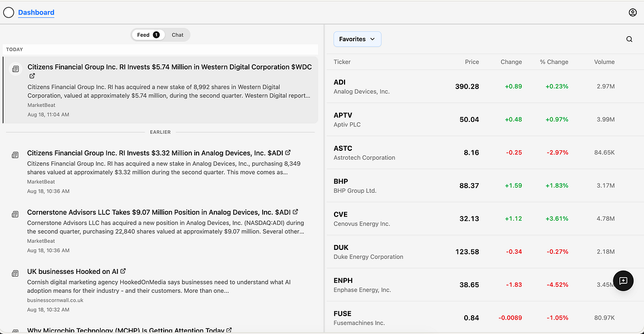The image size is (644, 334).
Task: Switch to the Chat tab
Action: (178, 35)
